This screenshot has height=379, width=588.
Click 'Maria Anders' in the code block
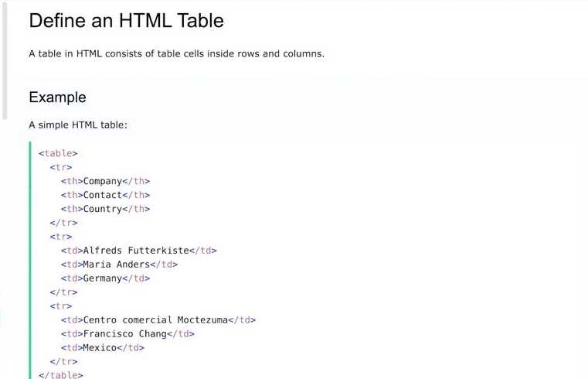pyautogui.click(x=116, y=265)
